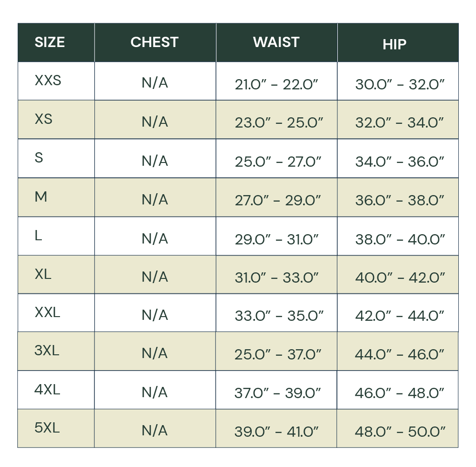Image resolution: width=476 pixels, height=467 pixels.
Task: Select hip range 34.0" – 36.0"
Action: click(x=400, y=162)
